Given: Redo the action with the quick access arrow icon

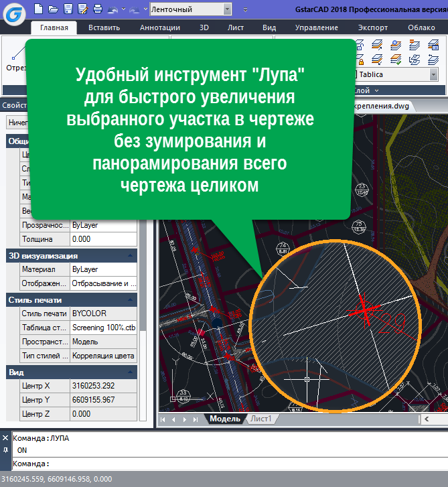Looking at the screenshot, I should coord(134,10).
